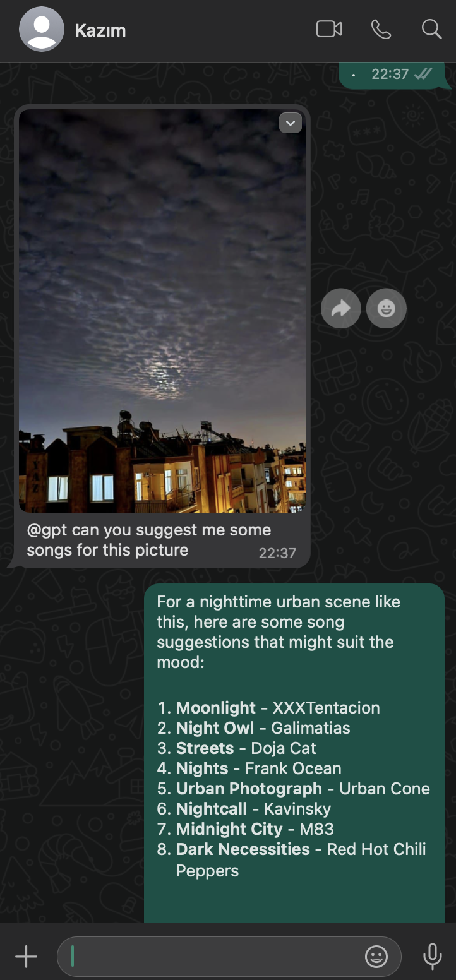Select the '@gpt can you suggest' caption
Screen dimensions: 456x980
click(149, 540)
